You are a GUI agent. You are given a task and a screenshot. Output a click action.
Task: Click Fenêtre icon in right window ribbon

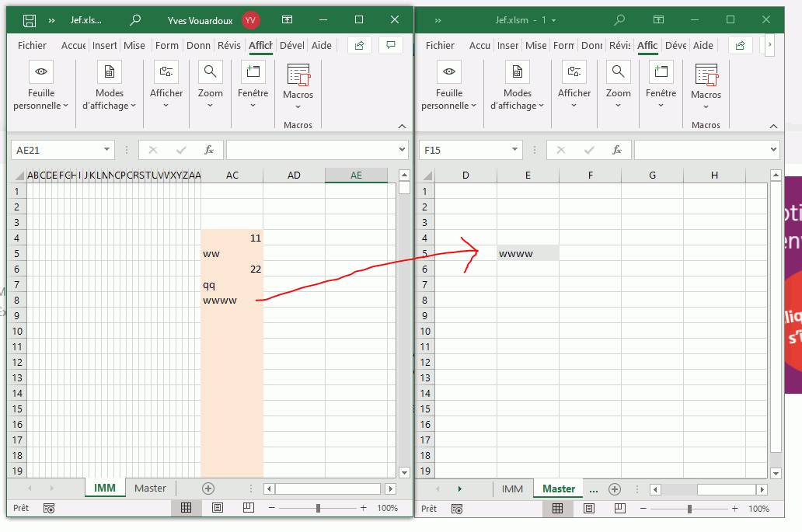pyautogui.click(x=661, y=71)
